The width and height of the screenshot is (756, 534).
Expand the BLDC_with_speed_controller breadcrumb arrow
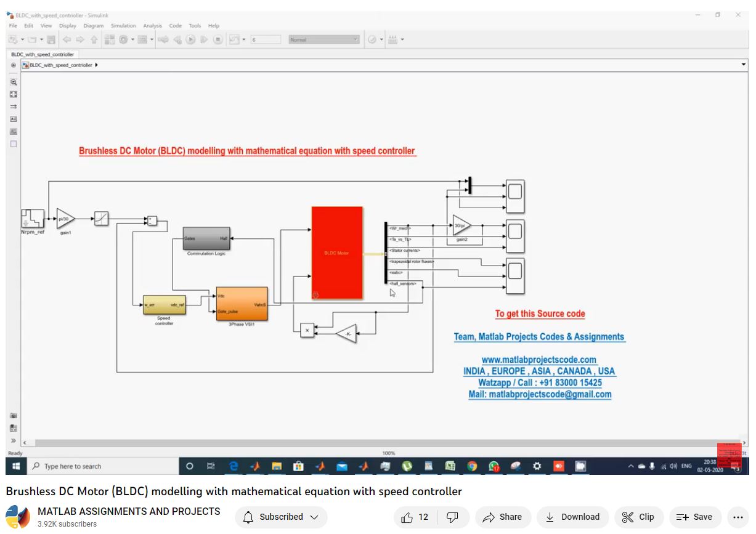click(x=97, y=65)
